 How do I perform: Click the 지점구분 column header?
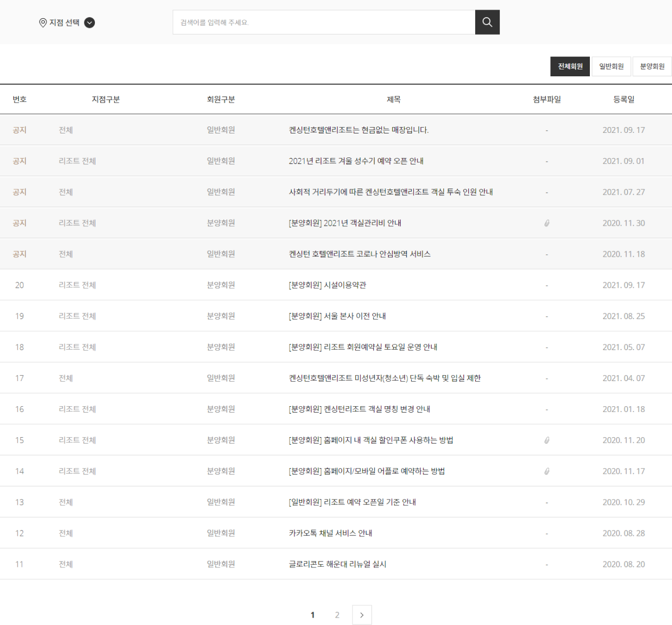106,99
